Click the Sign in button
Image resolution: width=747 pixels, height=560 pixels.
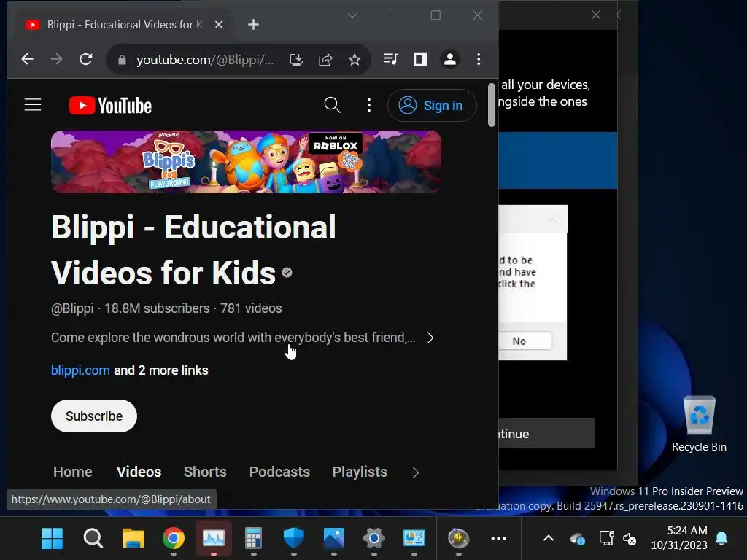432,105
